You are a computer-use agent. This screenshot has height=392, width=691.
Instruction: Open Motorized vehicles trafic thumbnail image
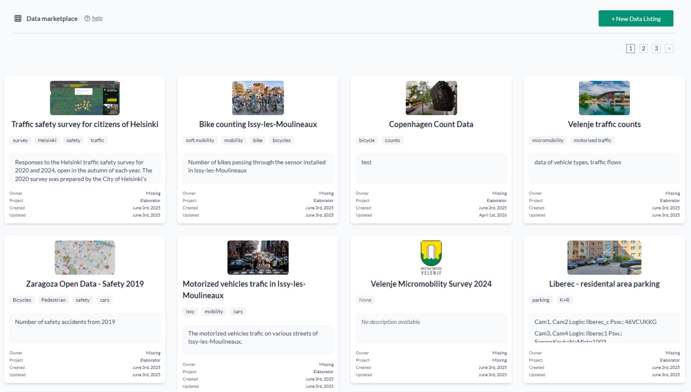(x=258, y=257)
